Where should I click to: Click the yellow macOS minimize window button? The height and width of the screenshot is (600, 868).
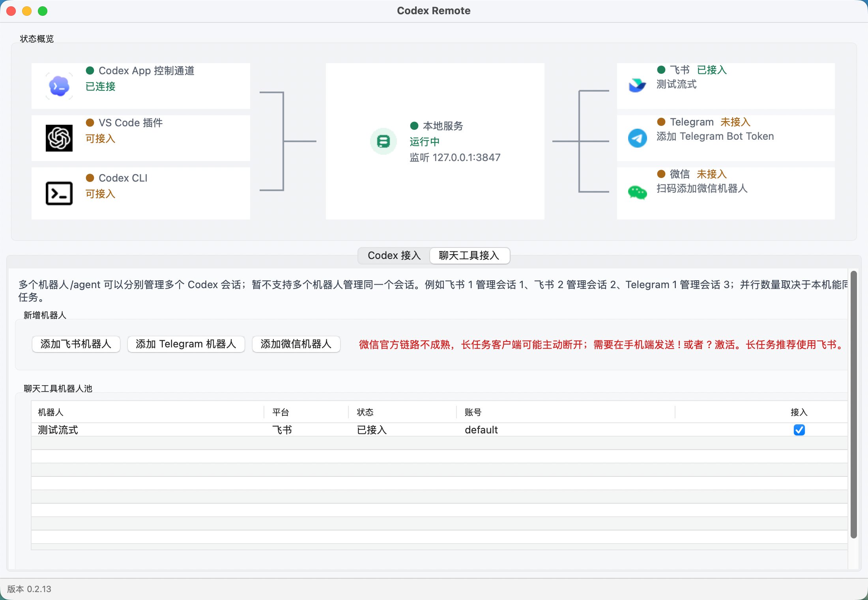pos(27,11)
